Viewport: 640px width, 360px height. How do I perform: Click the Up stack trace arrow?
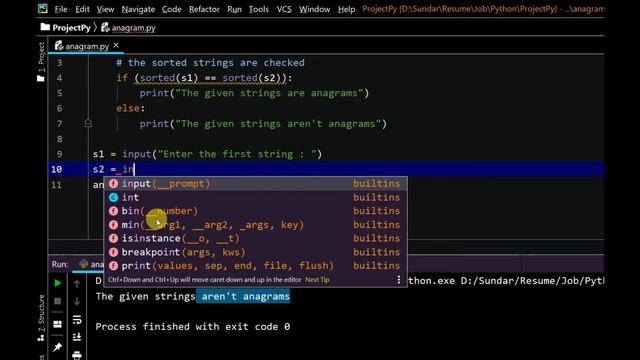click(77, 284)
